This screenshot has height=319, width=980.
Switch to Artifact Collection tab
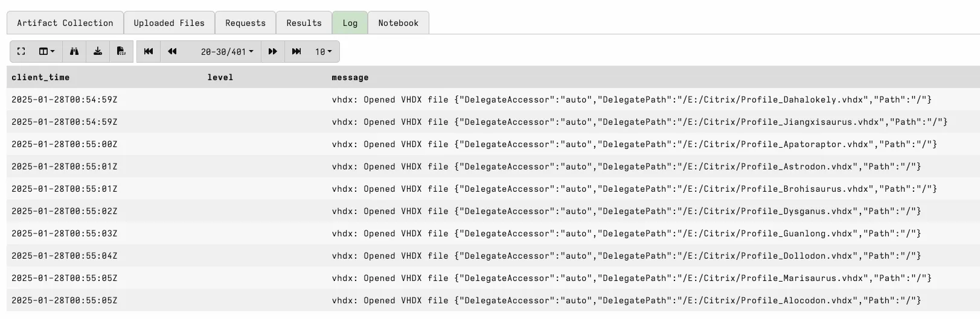[x=65, y=23]
